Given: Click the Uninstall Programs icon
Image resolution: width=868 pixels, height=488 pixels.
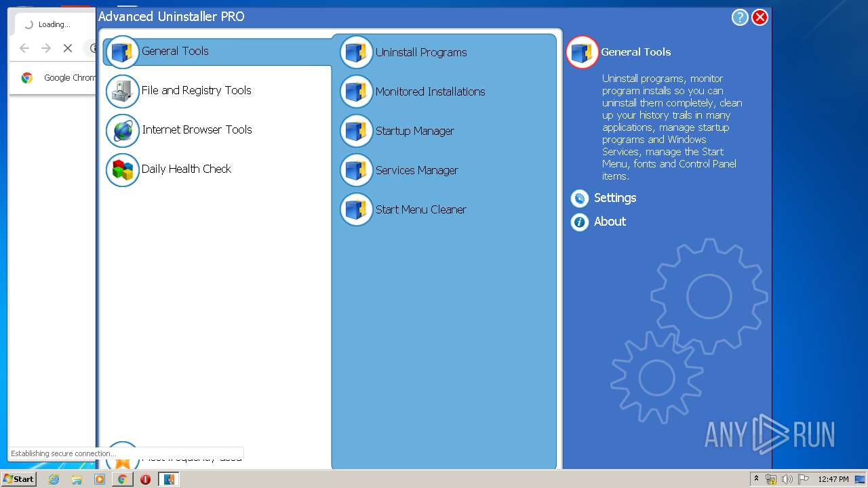Looking at the screenshot, I should [357, 52].
